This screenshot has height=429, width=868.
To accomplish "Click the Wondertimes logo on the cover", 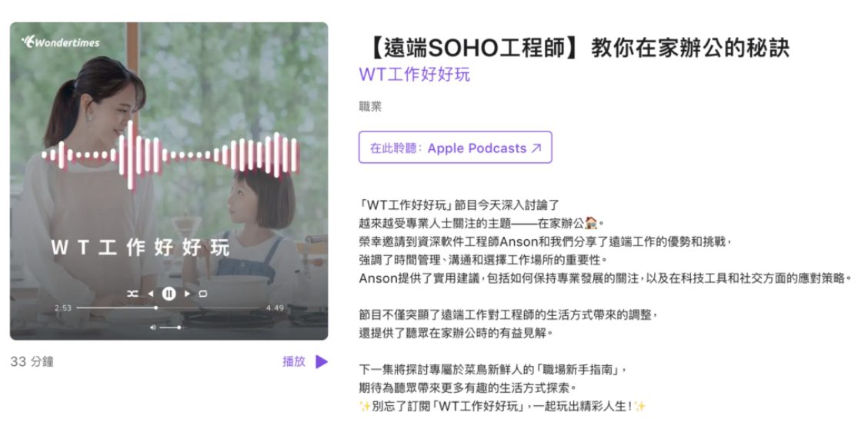I will pyautogui.click(x=60, y=42).
